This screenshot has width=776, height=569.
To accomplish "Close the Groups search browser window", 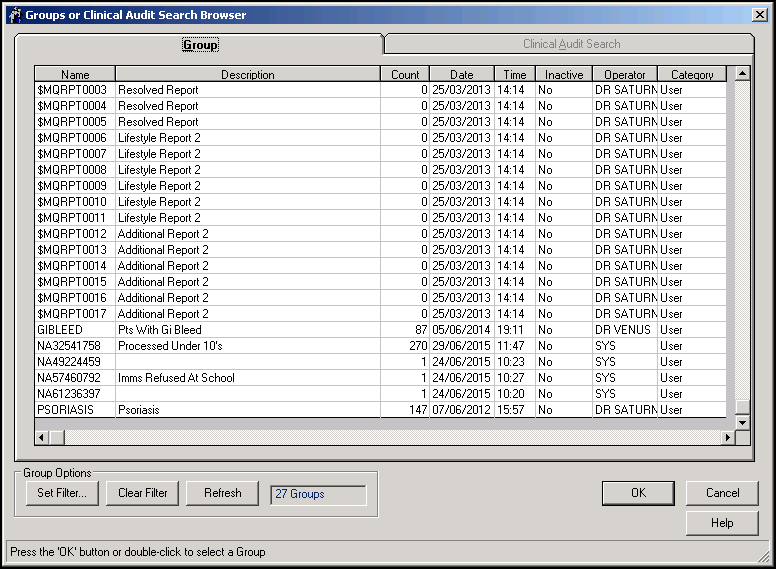I will pos(759,15).
